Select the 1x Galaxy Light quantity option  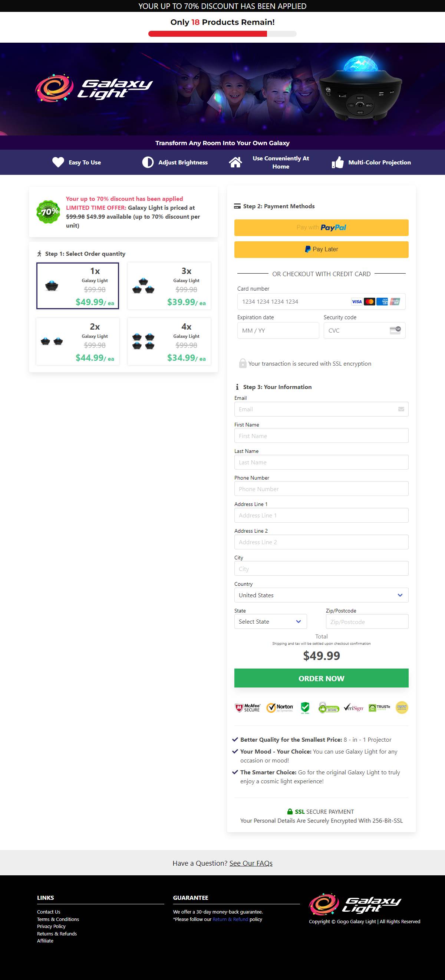[x=78, y=286]
